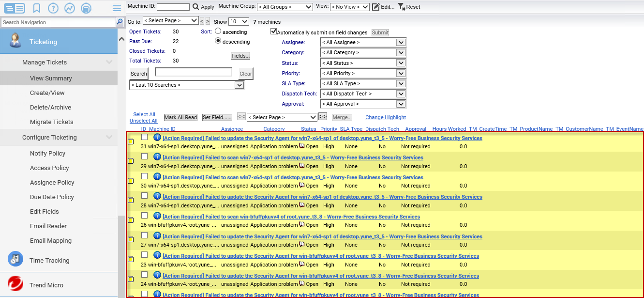Screen dimensions: 644x298
Task: Click the ticket Search text field
Action: (193, 72)
